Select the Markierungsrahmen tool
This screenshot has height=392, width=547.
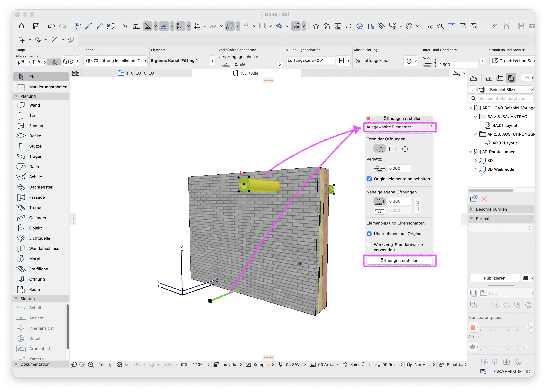coord(41,87)
